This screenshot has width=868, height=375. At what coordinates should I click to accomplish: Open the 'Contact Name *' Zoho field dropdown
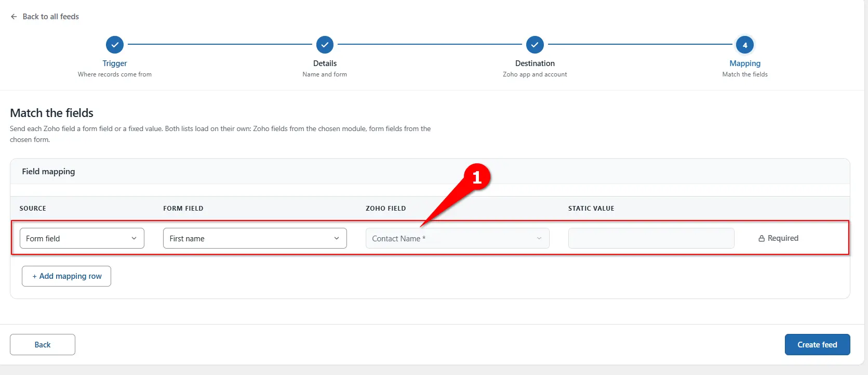click(458, 238)
